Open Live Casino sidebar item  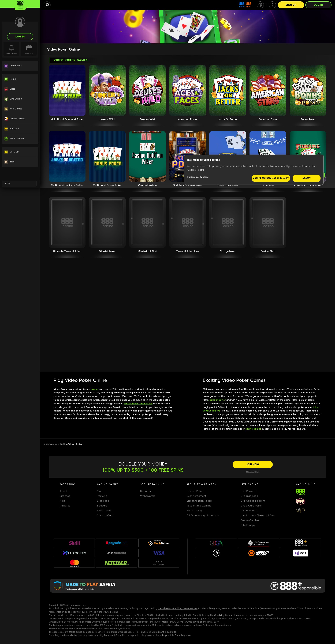[20, 99]
